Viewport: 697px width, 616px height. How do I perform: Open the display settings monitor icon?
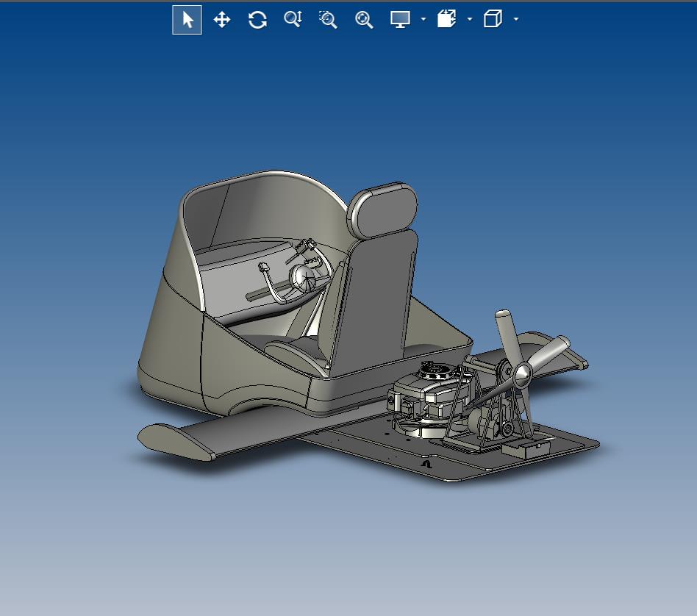[400, 20]
